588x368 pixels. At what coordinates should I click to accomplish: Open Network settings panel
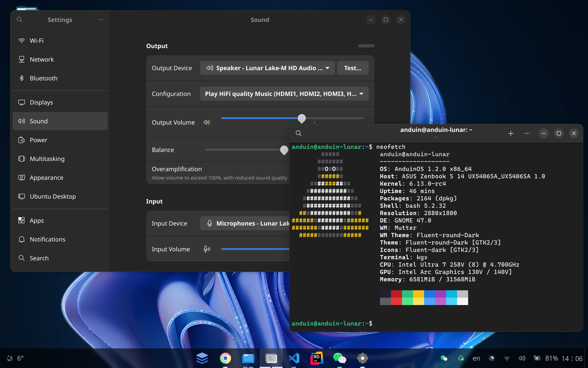point(60,59)
